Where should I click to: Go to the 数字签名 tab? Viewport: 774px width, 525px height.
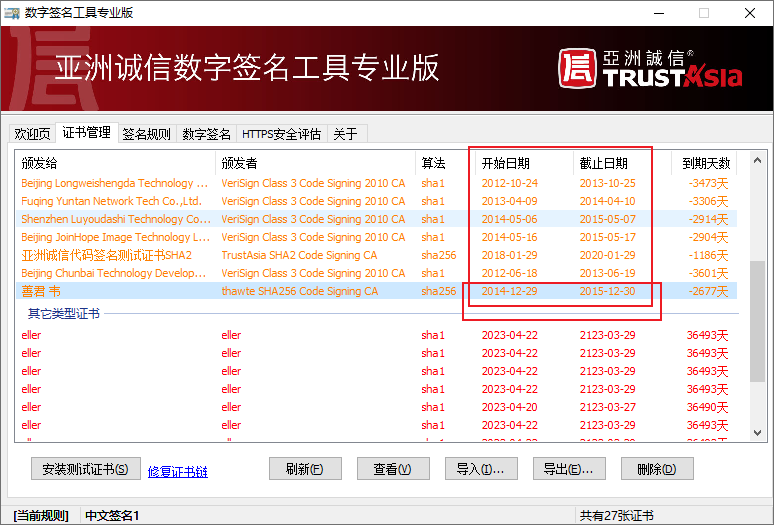pyautogui.click(x=206, y=134)
